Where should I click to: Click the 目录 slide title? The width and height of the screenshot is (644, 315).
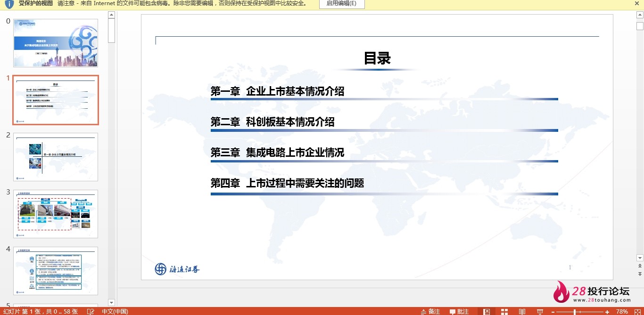(x=377, y=58)
